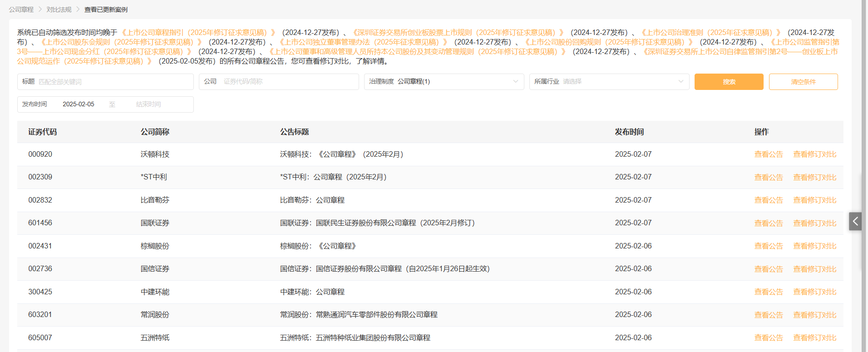868x352 pixels.
Task: Click the side panel collapse arrow
Action: 855,221
